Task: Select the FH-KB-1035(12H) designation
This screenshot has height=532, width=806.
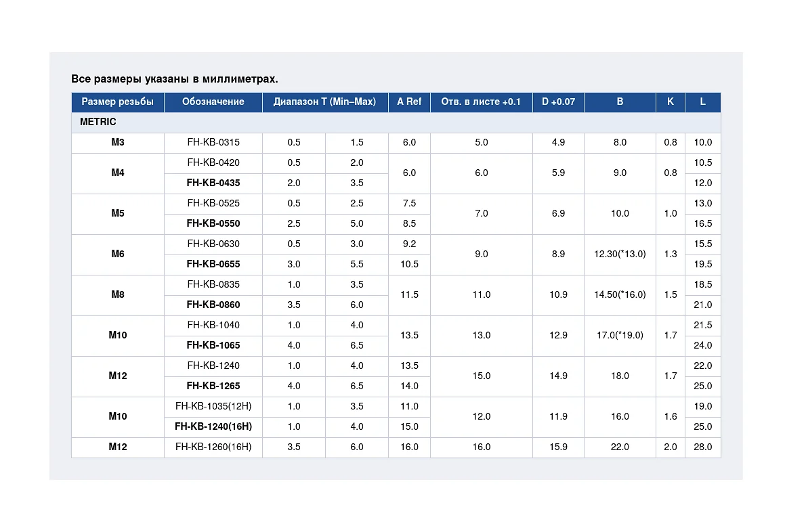Action: pos(213,406)
